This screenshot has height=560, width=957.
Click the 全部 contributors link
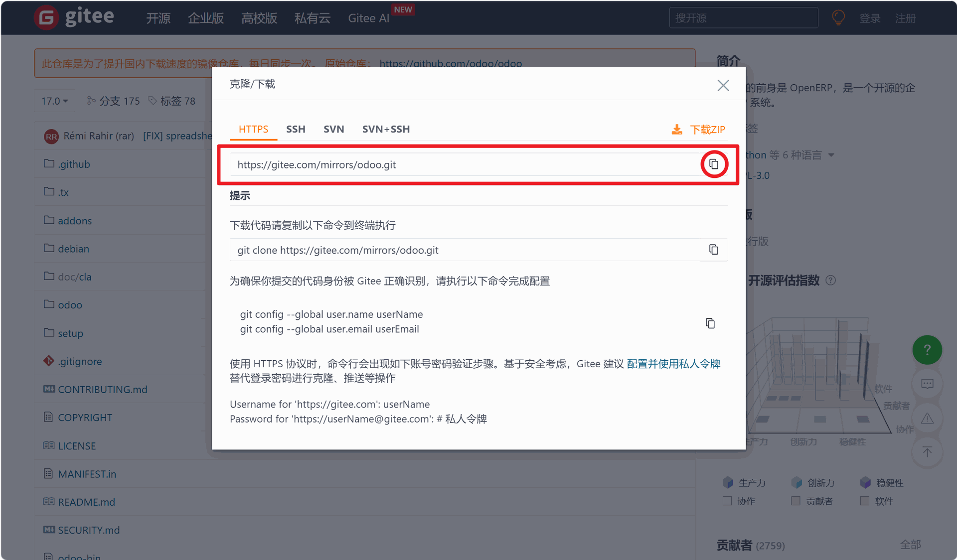pyautogui.click(x=910, y=545)
